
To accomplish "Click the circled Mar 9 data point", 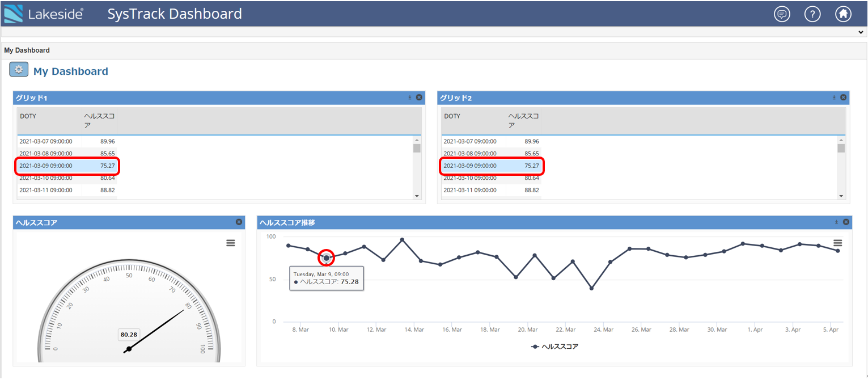I will [326, 257].
